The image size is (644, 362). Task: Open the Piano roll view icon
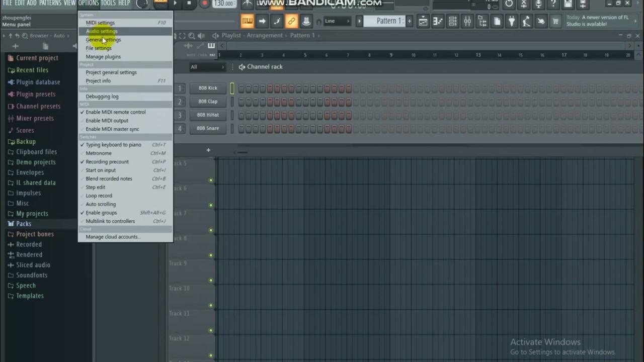click(438, 21)
